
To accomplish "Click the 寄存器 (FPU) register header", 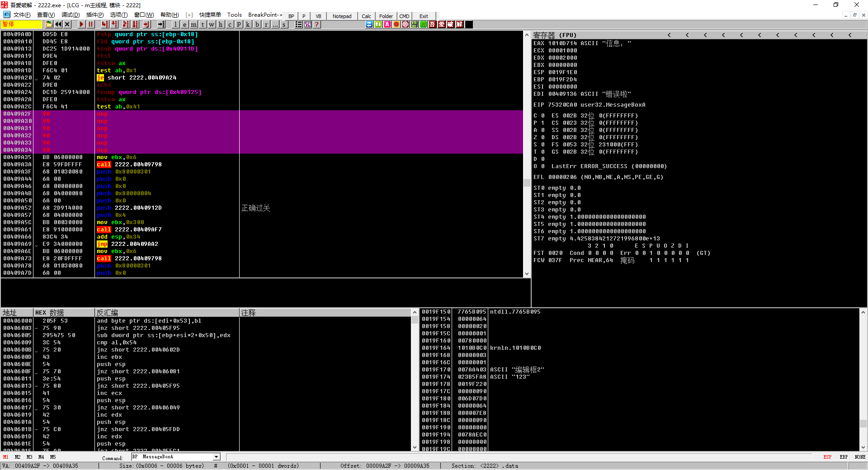I will (x=555, y=35).
